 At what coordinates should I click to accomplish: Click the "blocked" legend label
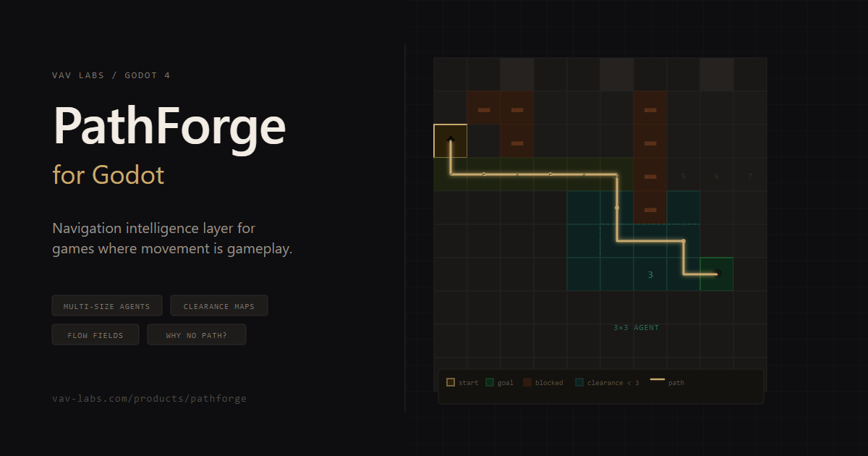pos(549,383)
